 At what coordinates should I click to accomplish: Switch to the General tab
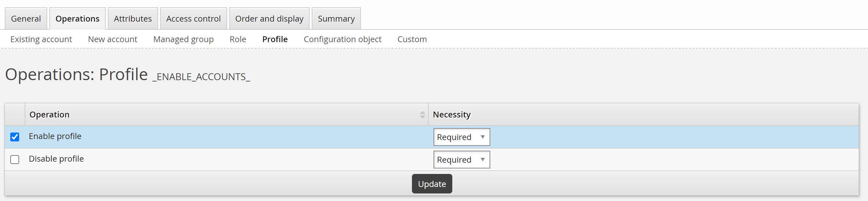coord(26,19)
